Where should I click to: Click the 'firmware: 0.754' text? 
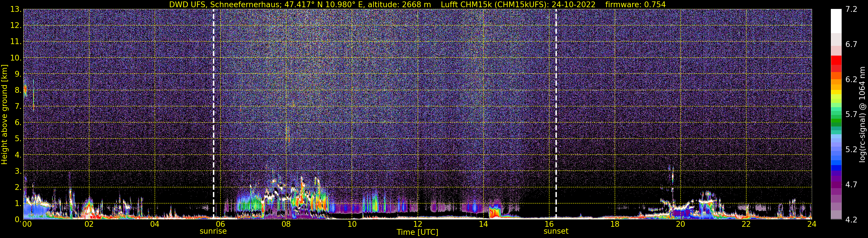636,5
